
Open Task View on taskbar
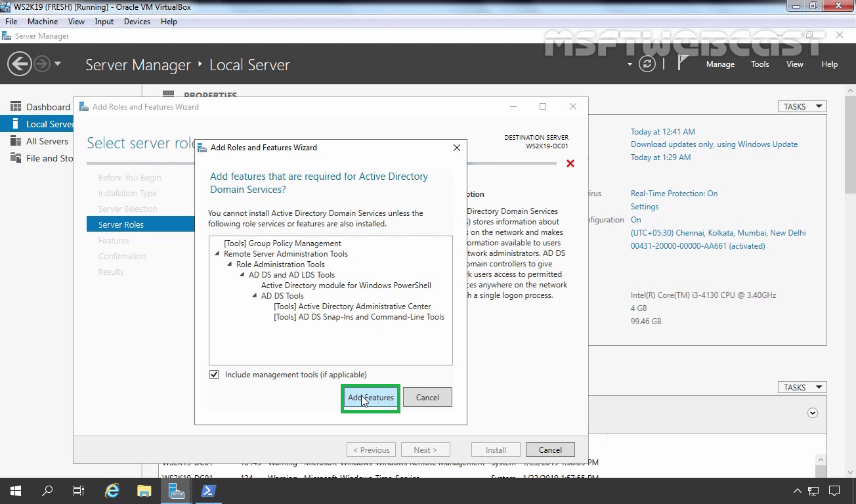pyautogui.click(x=79, y=491)
